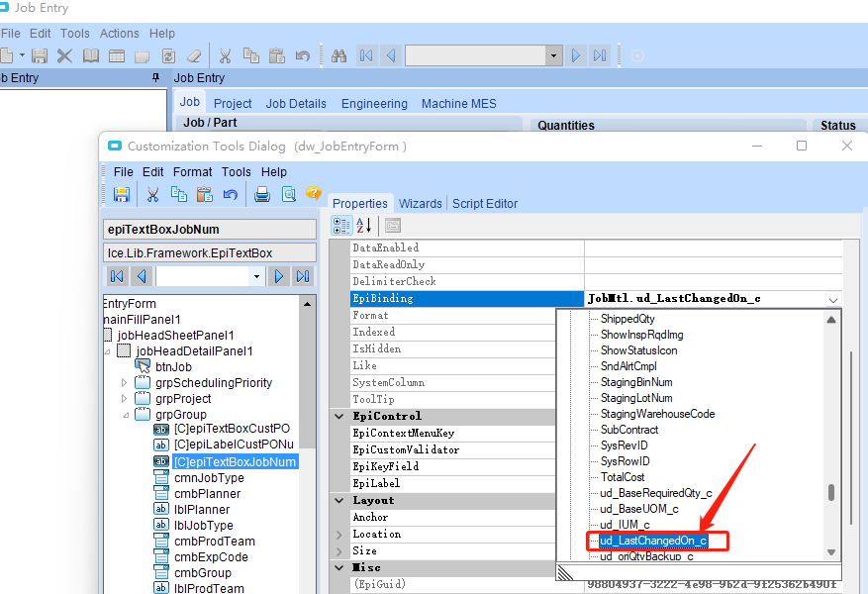Screen dimensions: 868x594
Task: Click Paste icon in Customization Tools toolbar
Action: click(x=205, y=194)
